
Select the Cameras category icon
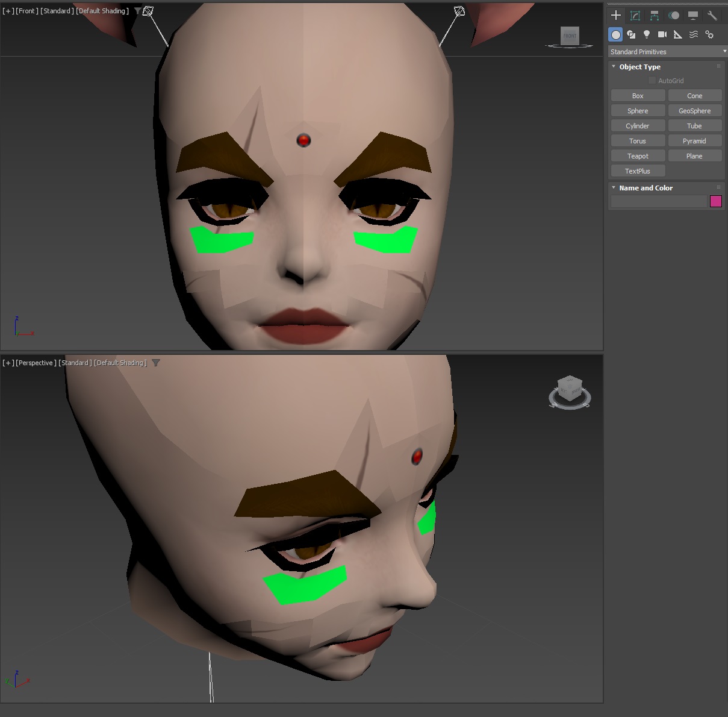click(x=662, y=34)
